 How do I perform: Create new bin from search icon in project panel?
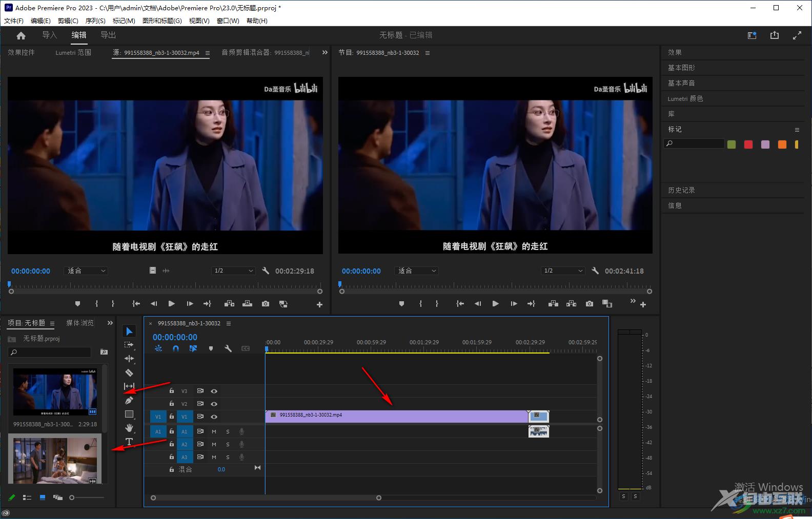pyautogui.click(x=104, y=352)
